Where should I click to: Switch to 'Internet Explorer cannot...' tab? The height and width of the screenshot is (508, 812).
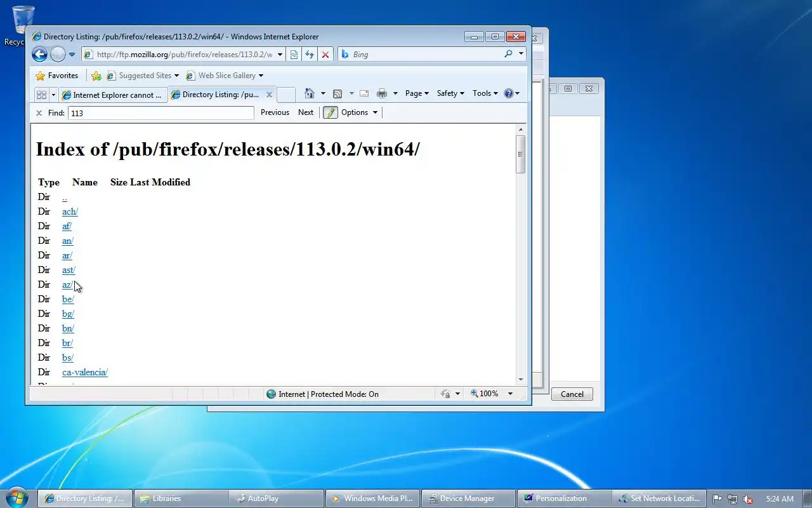(112, 95)
